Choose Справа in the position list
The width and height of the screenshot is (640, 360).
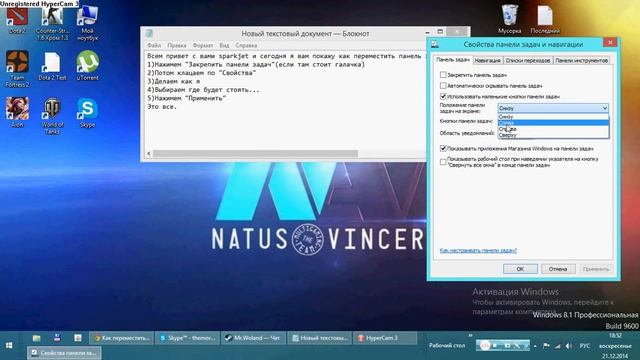553,129
